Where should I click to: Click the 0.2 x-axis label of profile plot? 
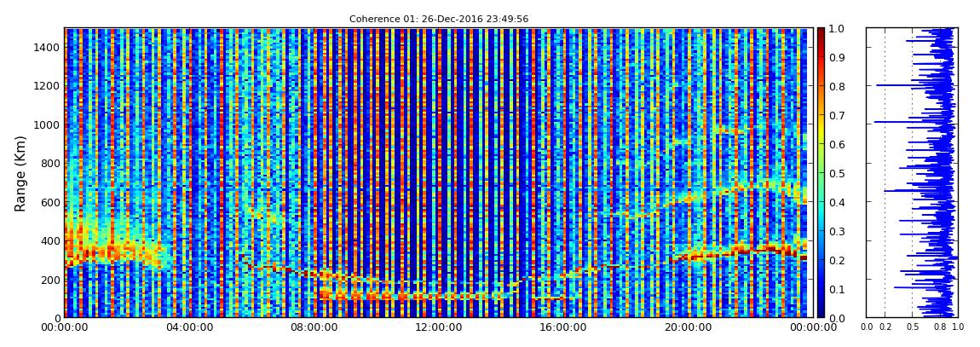885,327
